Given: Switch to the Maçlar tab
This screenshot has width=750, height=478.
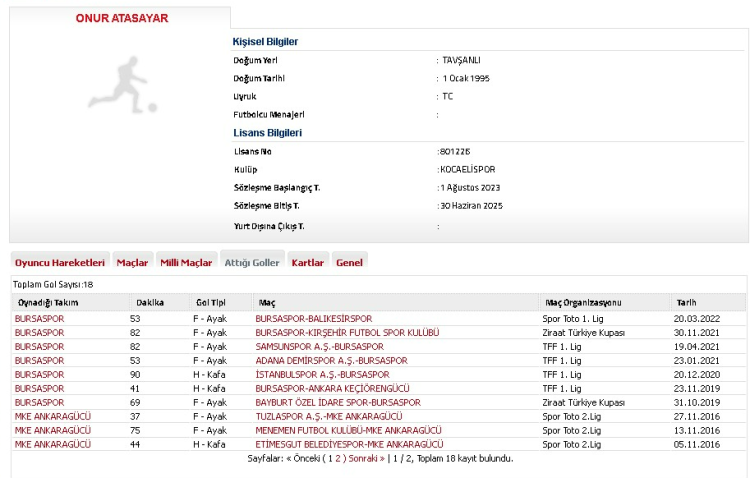Looking at the screenshot, I should coord(132,262).
